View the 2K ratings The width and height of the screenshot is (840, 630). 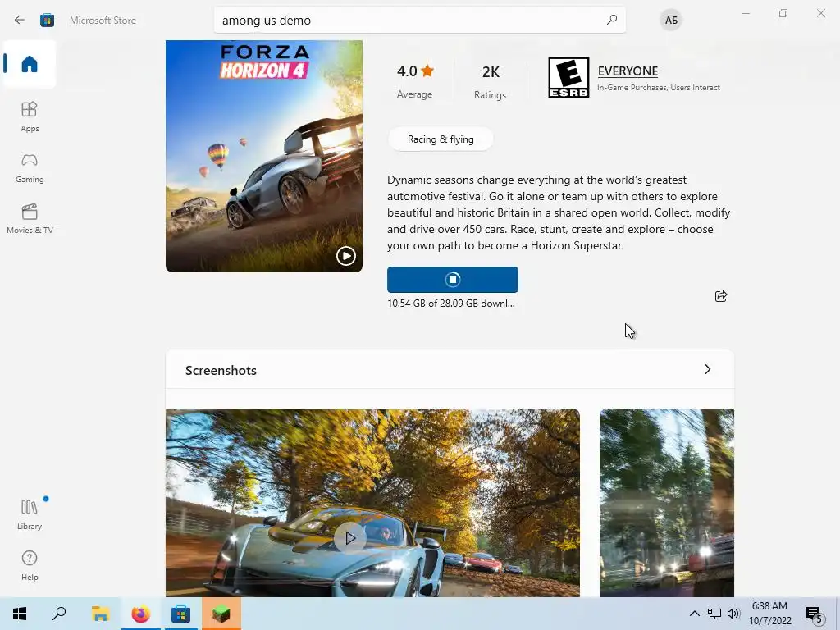491,82
